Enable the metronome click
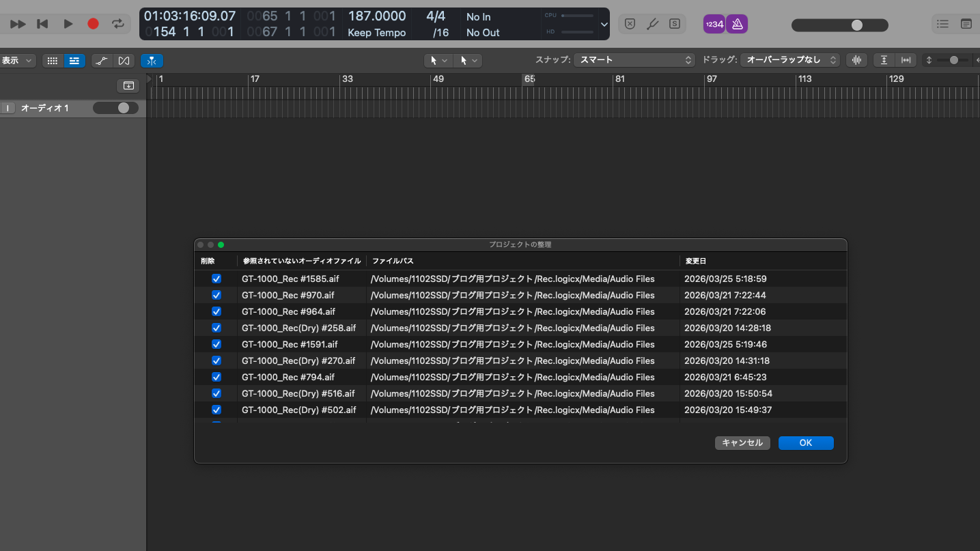This screenshot has height=551, width=980. (x=737, y=24)
